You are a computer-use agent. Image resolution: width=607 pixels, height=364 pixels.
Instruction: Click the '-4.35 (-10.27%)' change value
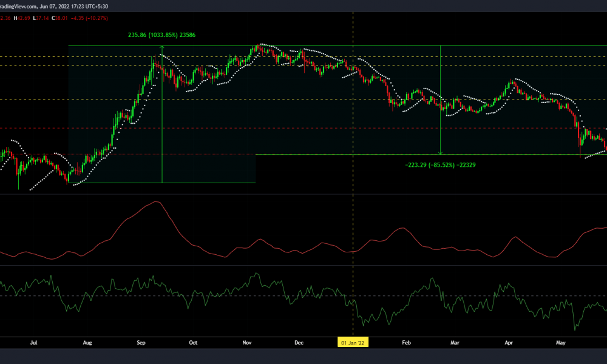click(x=89, y=18)
